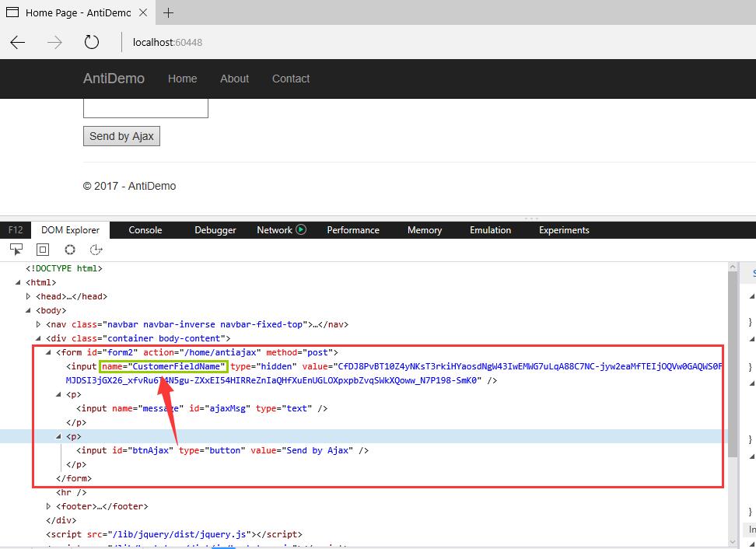Navigate back using the browser back arrow

coord(18,43)
